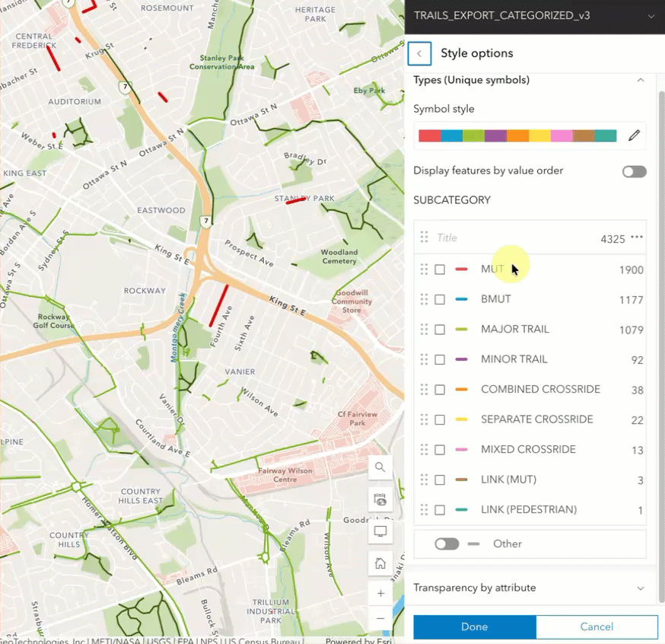Go back from Style options panel
Screen dimensions: 665x644
tap(419, 53)
